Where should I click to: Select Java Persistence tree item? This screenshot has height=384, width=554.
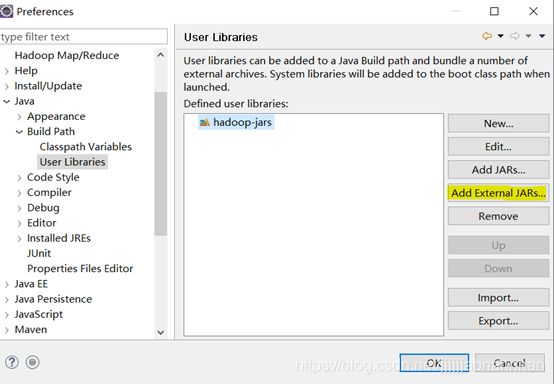click(x=53, y=299)
